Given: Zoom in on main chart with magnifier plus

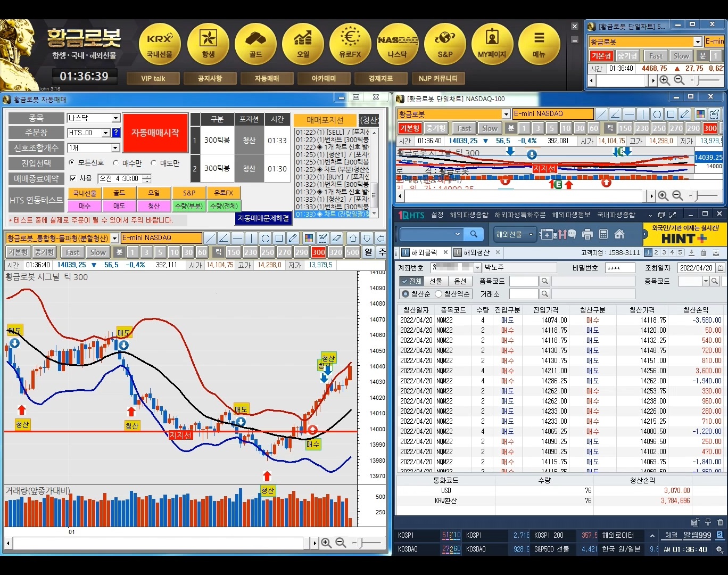Looking at the screenshot, I should (x=326, y=543).
